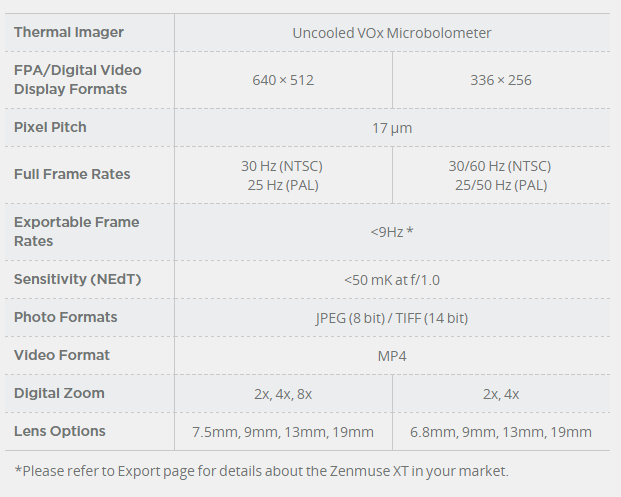
Task: Click the Thermal Imager row label
Action: 69,32
